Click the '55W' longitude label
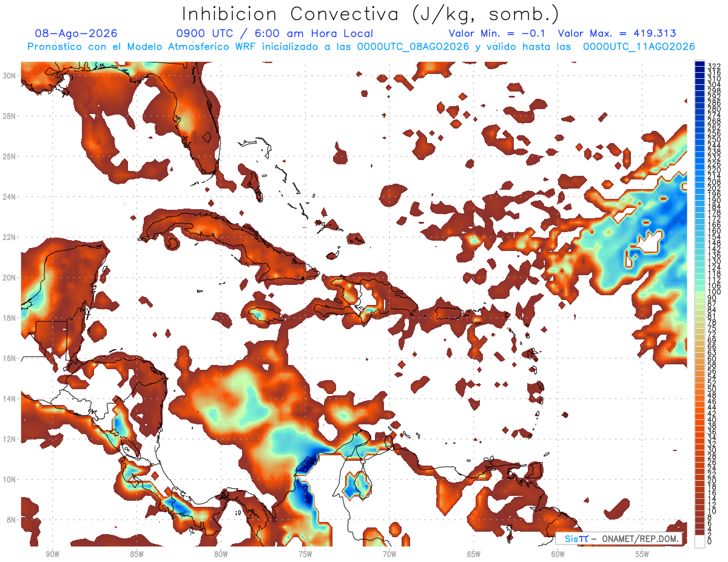The width and height of the screenshot is (728, 562). pos(642,555)
